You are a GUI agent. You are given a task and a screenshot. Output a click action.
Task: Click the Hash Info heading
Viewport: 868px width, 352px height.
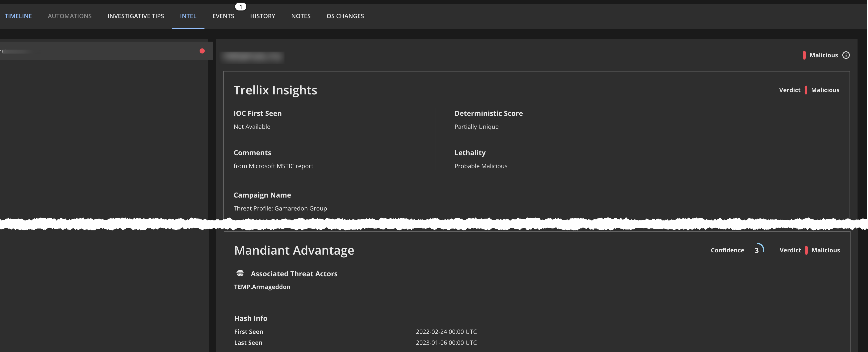tap(251, 318)
